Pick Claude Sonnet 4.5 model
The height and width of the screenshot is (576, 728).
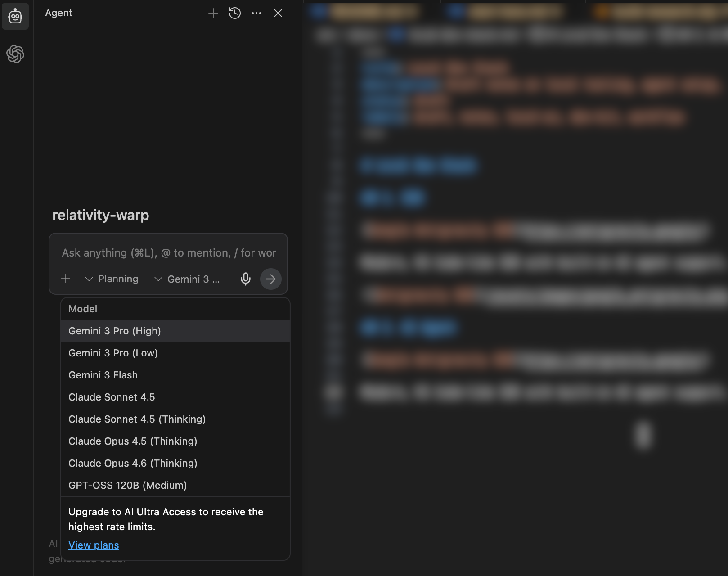coord(112,397)
